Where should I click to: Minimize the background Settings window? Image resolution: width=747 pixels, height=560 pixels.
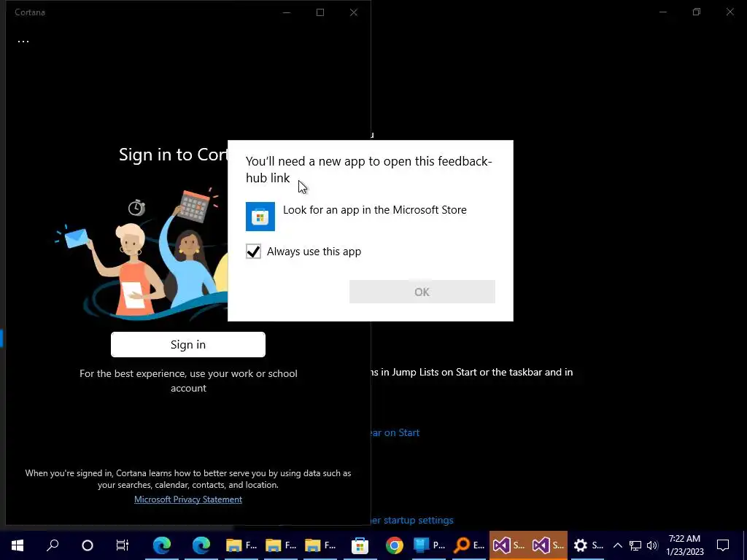point(662,12)
